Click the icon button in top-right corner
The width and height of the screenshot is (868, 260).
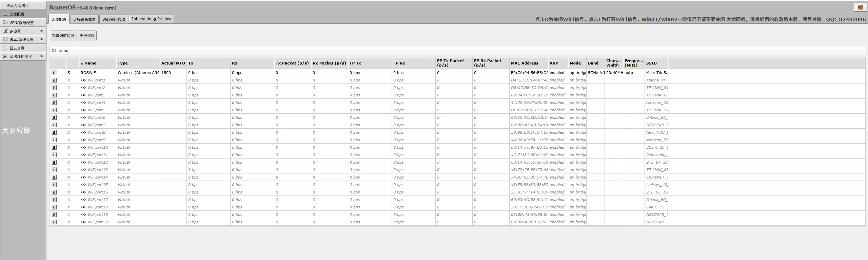pos(860,7)
